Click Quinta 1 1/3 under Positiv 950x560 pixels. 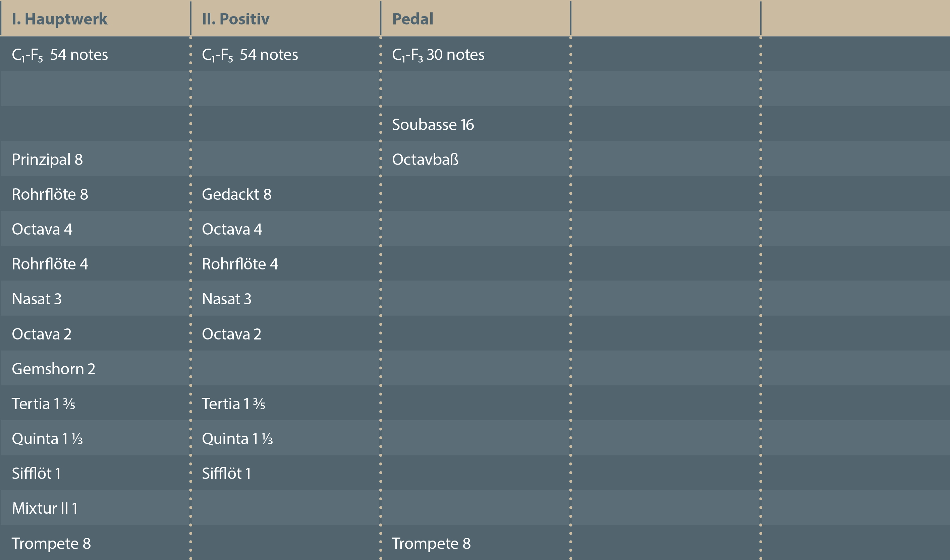click(237, 438)
